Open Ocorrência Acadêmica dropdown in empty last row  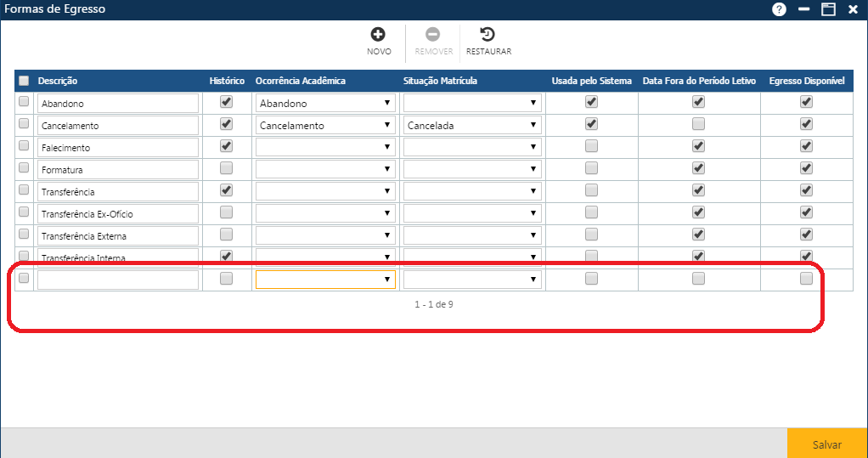325,280
